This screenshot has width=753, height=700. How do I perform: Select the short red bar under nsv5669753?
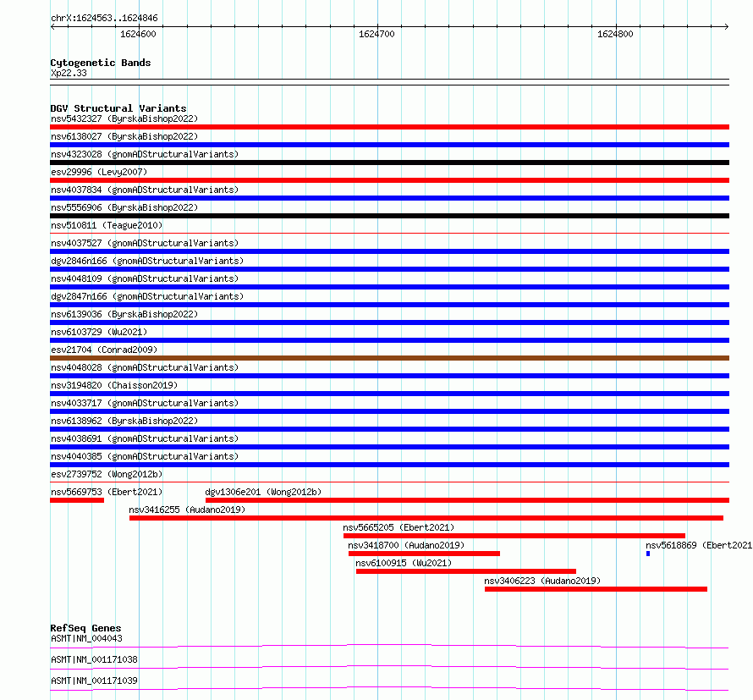[x=77, y=500]
